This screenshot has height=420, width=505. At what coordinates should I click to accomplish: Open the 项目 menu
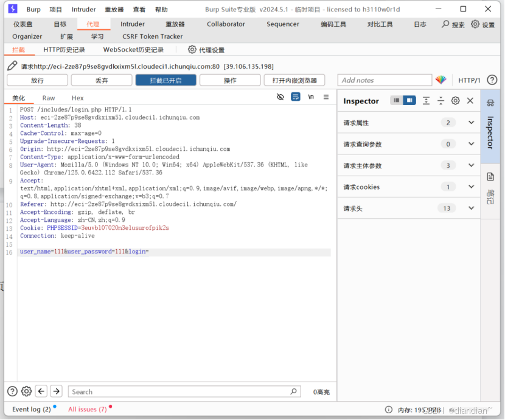pos(55,9)
